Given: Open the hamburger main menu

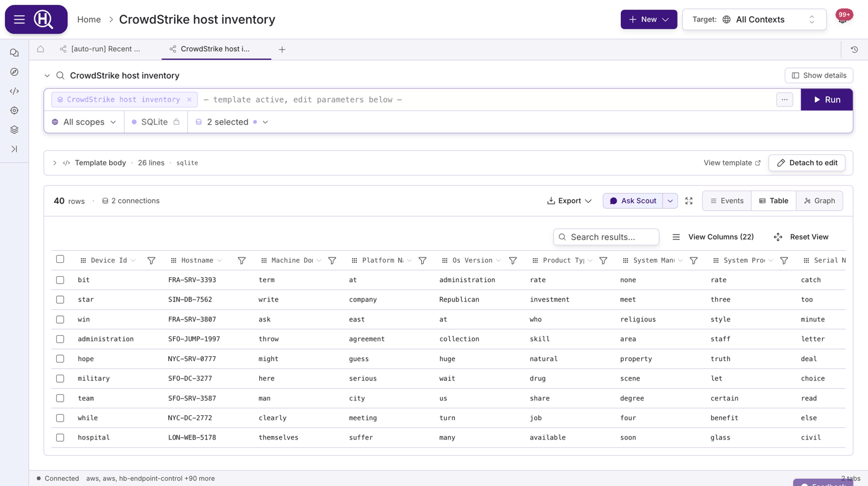Looking at the screenshot, I should pos(19,19).
